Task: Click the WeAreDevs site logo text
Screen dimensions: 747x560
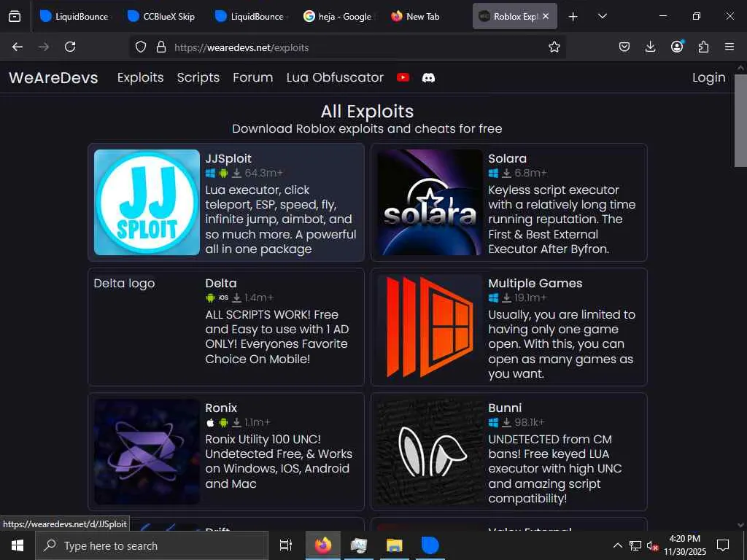Action: point(53,77)
